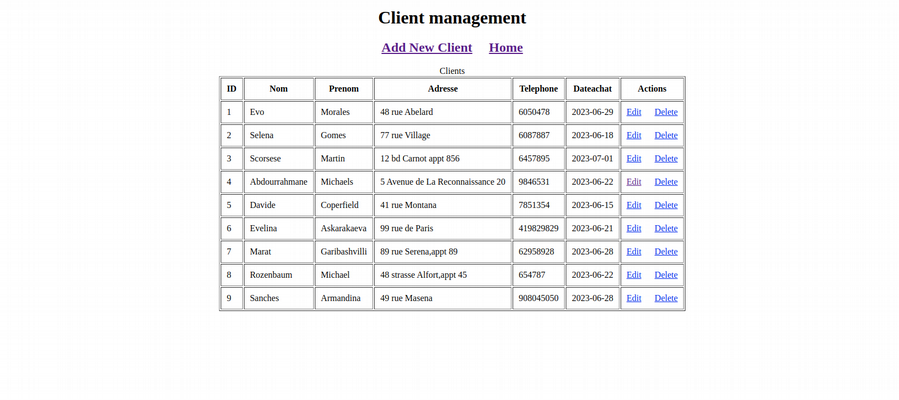Delete client Scorsese Martin

[666, 158]
